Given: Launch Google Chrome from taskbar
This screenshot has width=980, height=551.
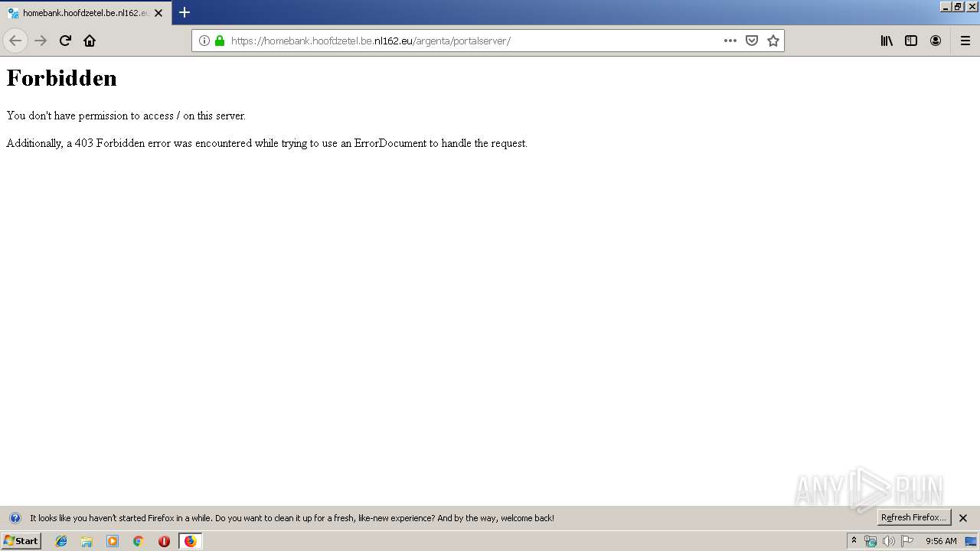Looking at the screenshot, I should [139, 541].
